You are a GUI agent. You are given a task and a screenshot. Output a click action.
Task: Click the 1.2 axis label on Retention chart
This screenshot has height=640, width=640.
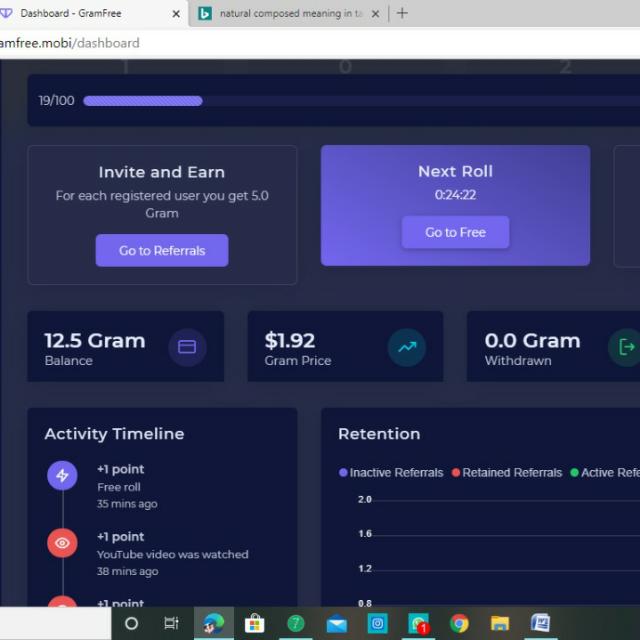click(x=364, y=569)
